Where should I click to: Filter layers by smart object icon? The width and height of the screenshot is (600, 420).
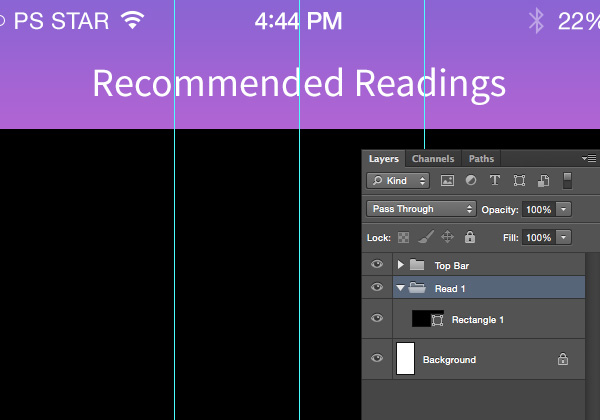[x=543, y=180]
